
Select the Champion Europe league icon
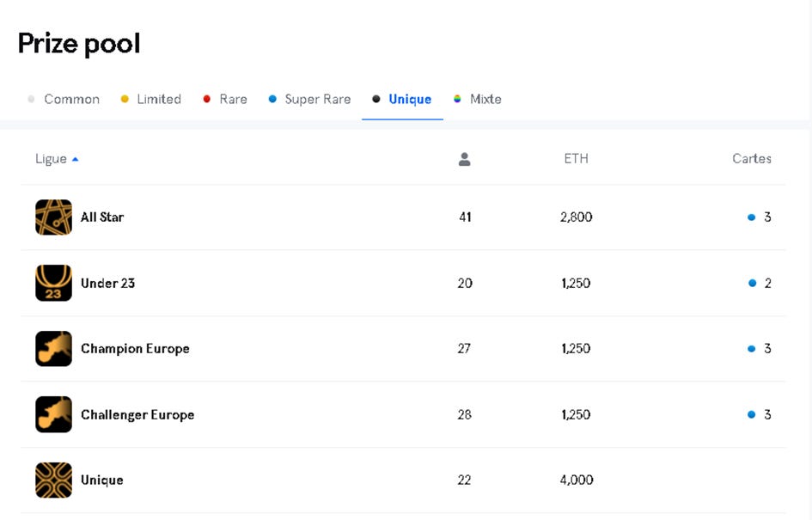(53, 349)
